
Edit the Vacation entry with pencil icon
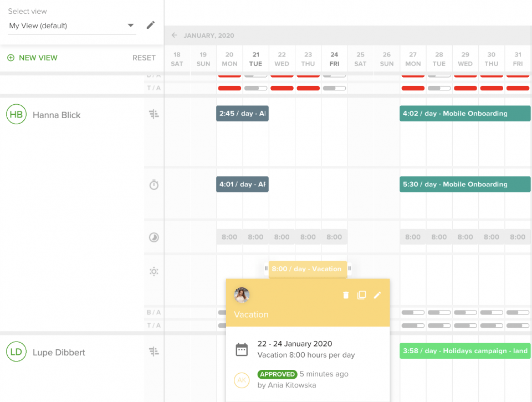point(377,295)
